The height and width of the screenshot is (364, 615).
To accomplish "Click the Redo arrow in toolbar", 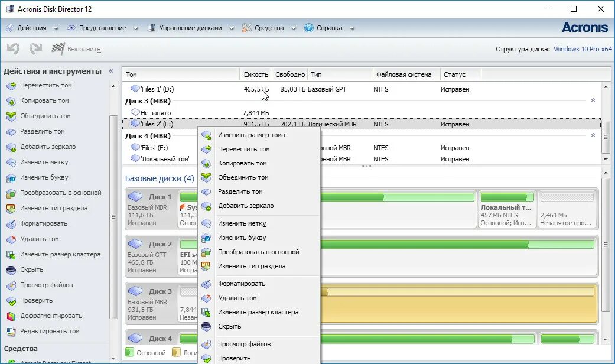I will 35,48.
